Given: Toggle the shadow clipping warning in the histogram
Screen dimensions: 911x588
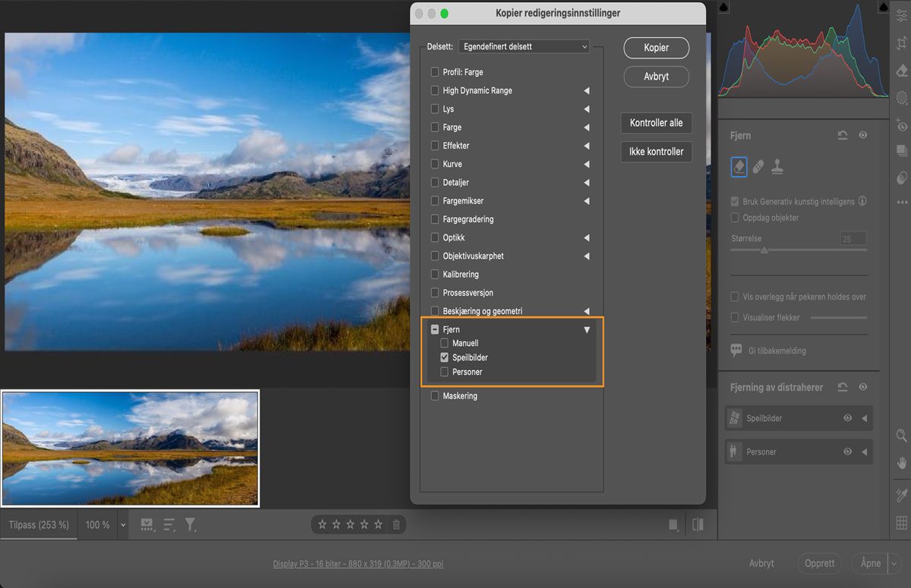Looking at the screenshot, I should [x=724, y=7].
